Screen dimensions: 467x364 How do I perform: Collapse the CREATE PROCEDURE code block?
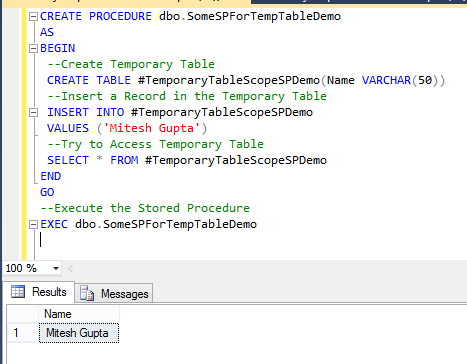33,16
